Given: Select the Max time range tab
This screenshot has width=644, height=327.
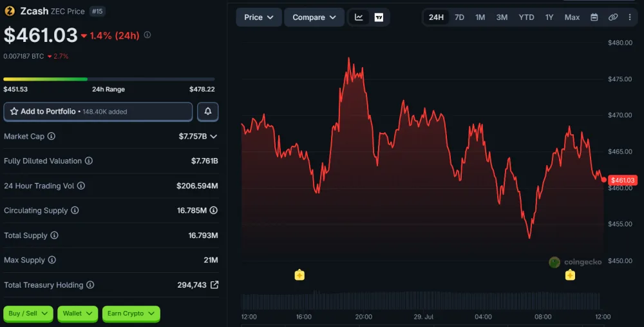Looking at the screenshot, I should click(x=572, y=17).
